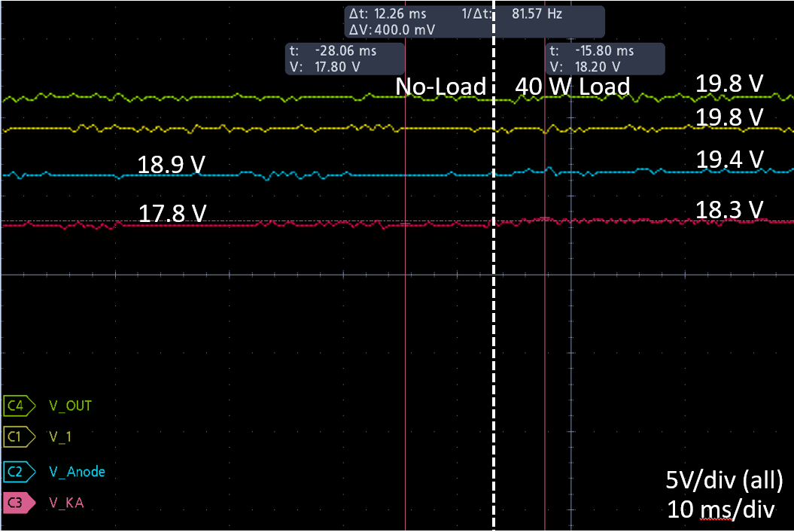Click the right pink vertical cursor line
Screen dimensions: 794x532
pyautogui.click(x=544, y=339)
